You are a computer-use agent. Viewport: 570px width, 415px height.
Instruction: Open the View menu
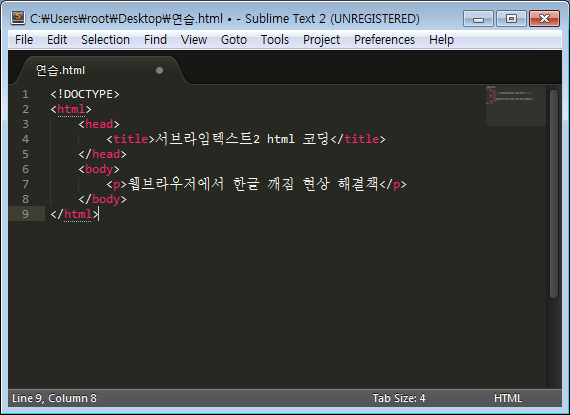[194, 40]
